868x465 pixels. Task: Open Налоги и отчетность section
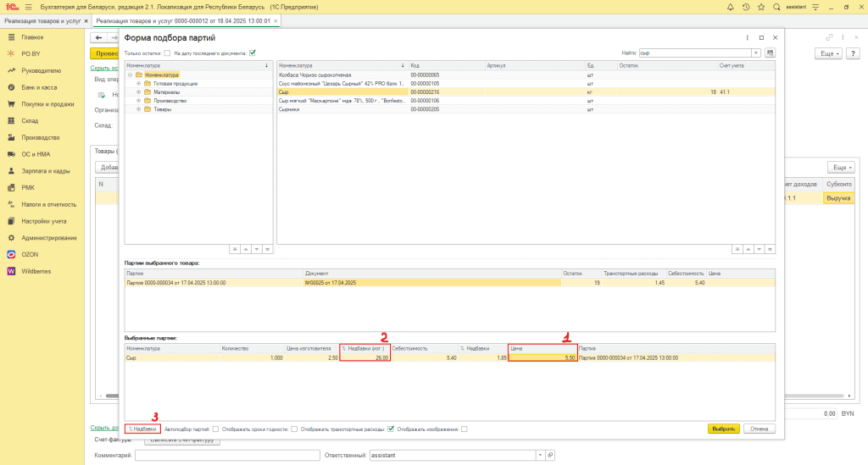tap(48, 204)
